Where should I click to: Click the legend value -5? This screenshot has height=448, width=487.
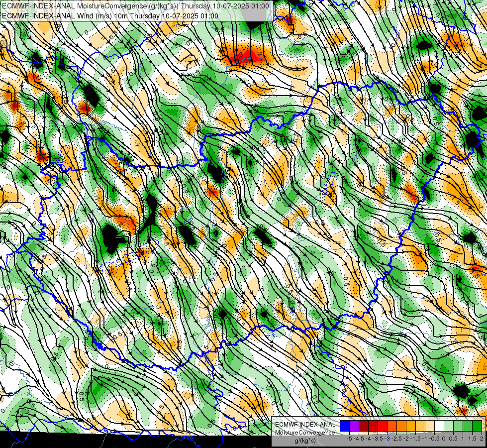(x=349, y=439)
